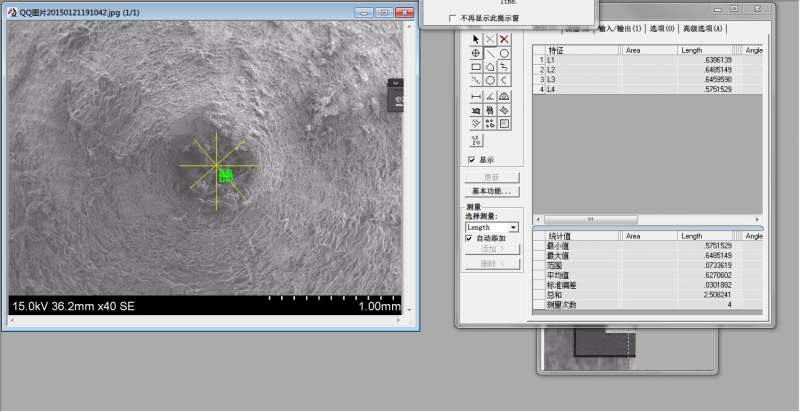Click the 平均值 statistics row

(648, 275)
